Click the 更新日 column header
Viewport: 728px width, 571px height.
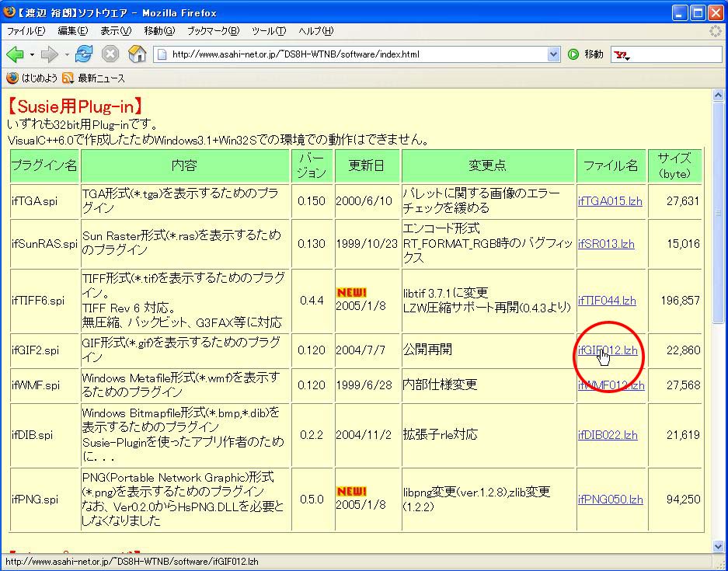(367, 165)
